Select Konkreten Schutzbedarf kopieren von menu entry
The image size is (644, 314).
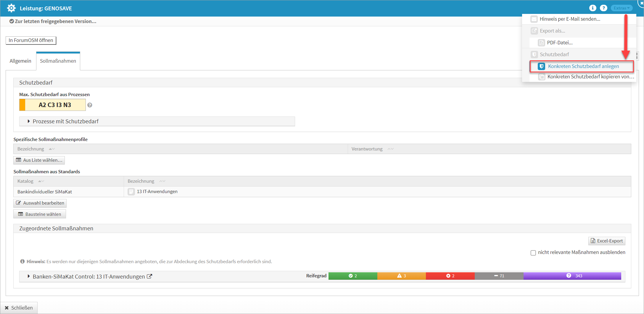pos(590,77)
